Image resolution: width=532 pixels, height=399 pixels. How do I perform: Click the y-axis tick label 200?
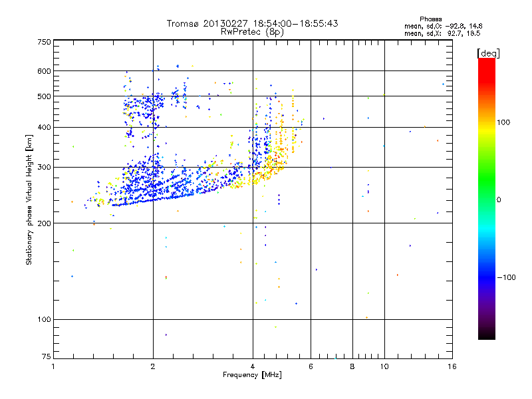pyautogui.click(x=45, y=223)
